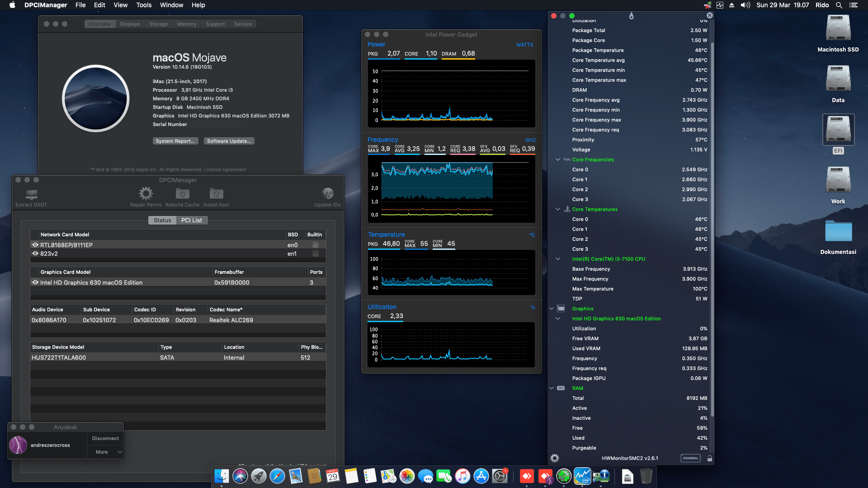Open System Preferences from the Dock
Viewport: 868px width, 488px height.
[500, 476]
